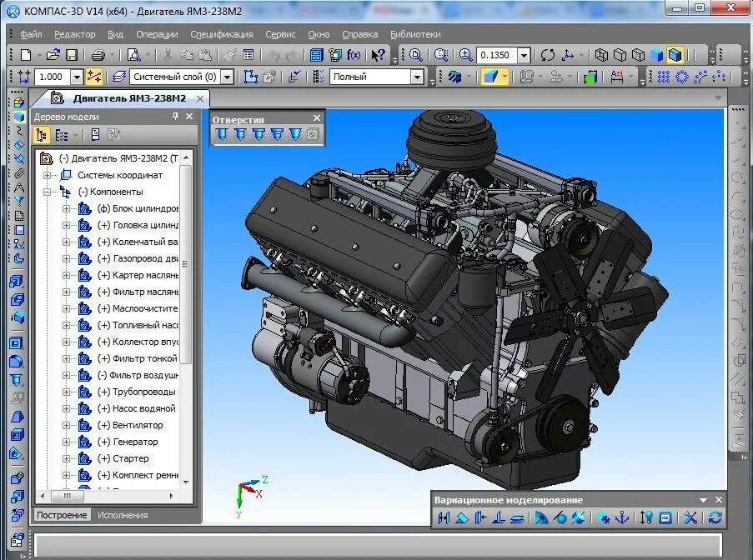Screen dimensions: 753x560
Task: Click the Rebuild icon in Variational modeling panel
Action: pyautogui.click(x=715, y=517)
